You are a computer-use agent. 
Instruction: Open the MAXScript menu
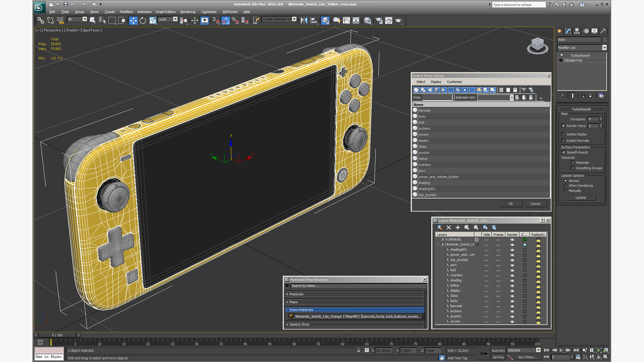[230, 12]
